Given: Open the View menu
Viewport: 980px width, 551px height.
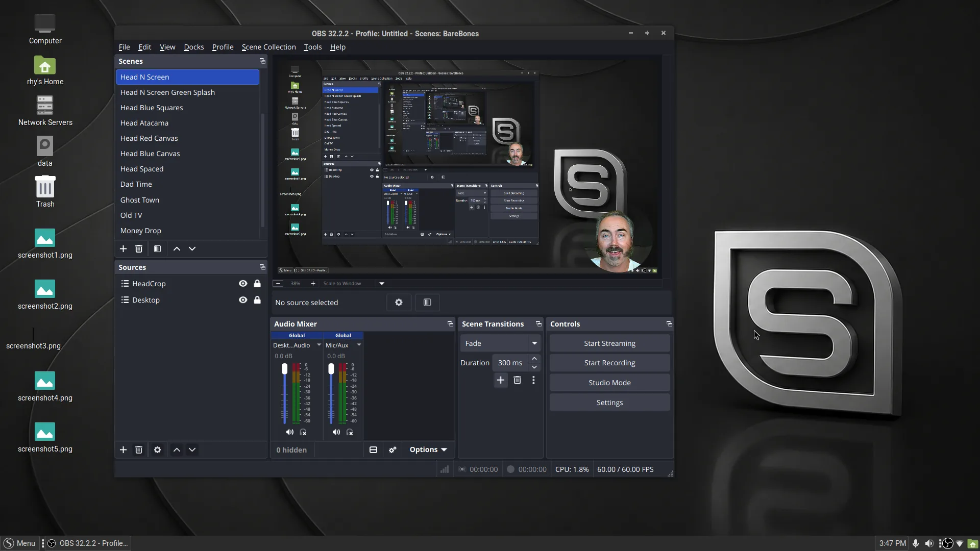Looking at the screenshot, I should 167,47.
